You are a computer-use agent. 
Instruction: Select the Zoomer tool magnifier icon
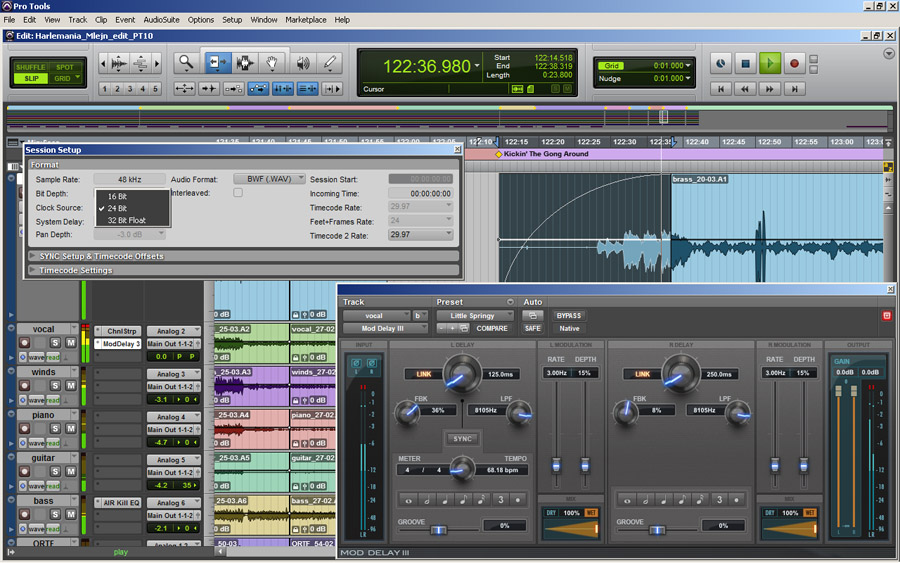[186, 63]
